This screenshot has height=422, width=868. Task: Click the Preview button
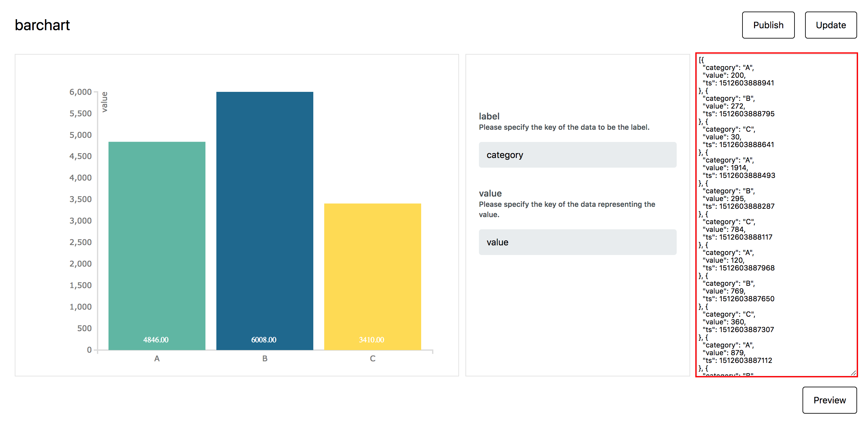[829, 400]
